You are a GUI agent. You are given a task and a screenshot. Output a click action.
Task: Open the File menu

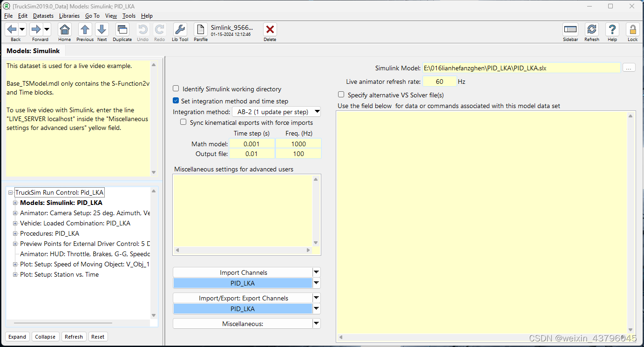tap(8, 16)
